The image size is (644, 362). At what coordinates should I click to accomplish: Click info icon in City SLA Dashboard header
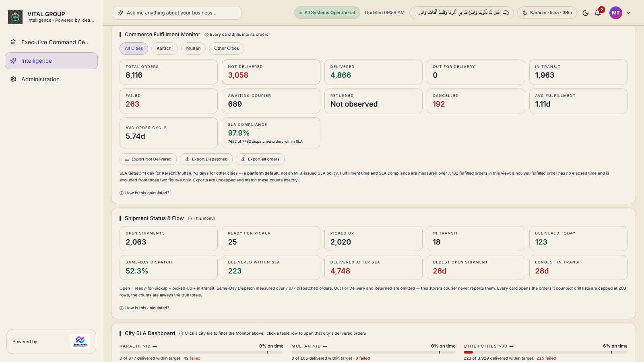(x=181, y=333)
